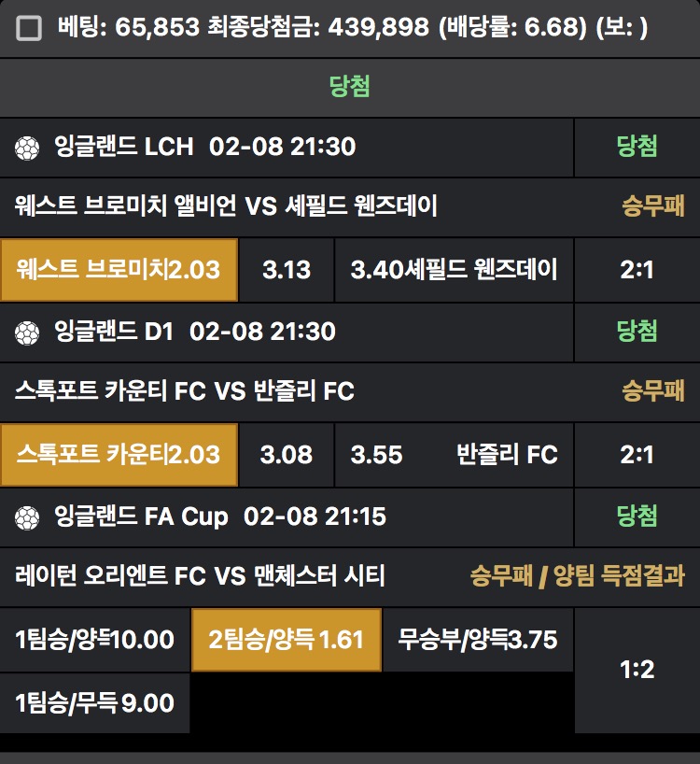This screenshot has height=764, width=700.
Task: Tick the bet slip checkbox at top
Action: [x=30, y=29]
